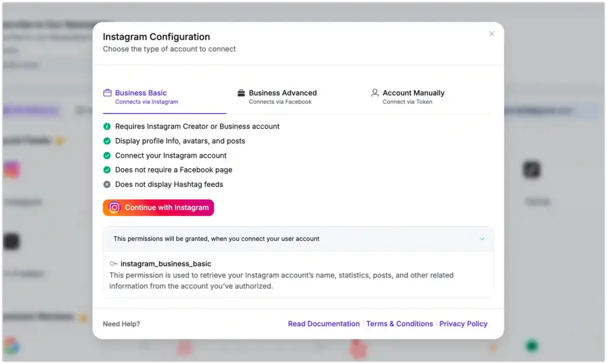Dismiss the Instagram Configuration dialog
Screen dimensions: 607x364
[491, 34]
